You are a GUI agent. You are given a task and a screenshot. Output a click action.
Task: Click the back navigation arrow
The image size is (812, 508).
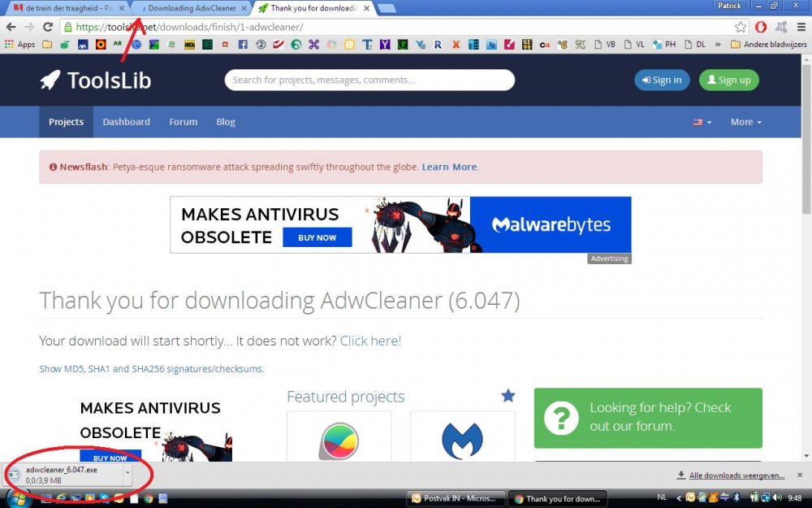[x=11, y=25]
